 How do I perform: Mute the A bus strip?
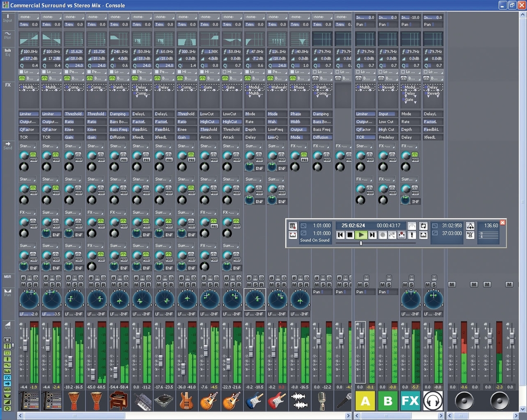[360, 284]
